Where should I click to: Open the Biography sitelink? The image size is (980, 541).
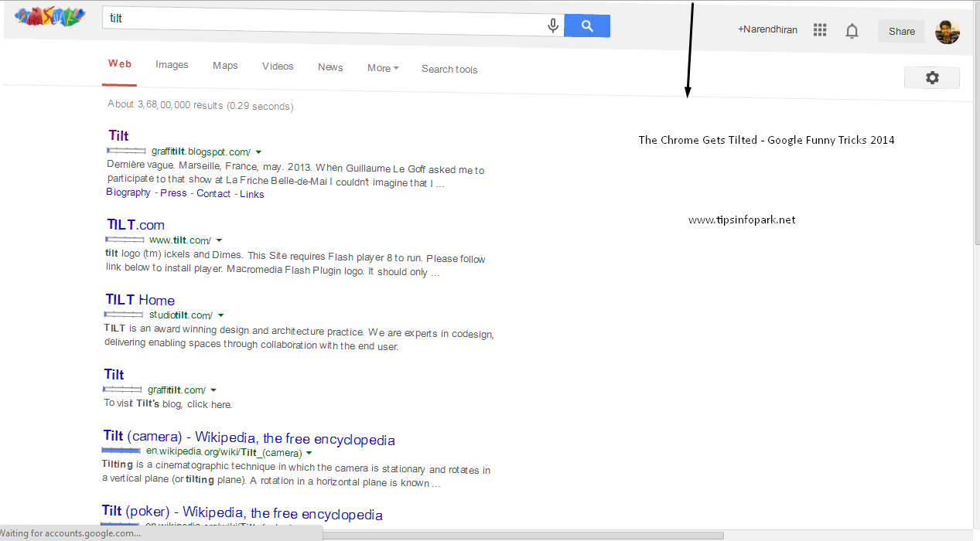click(x=128, y=192)
